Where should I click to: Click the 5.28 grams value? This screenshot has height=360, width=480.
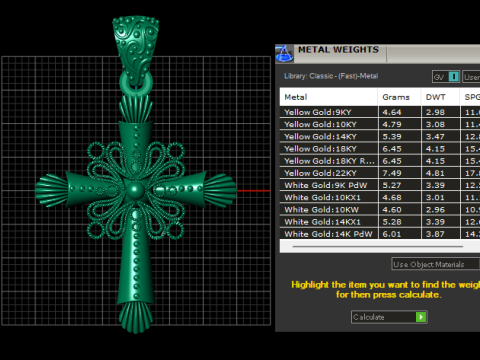tap(392, 222)
